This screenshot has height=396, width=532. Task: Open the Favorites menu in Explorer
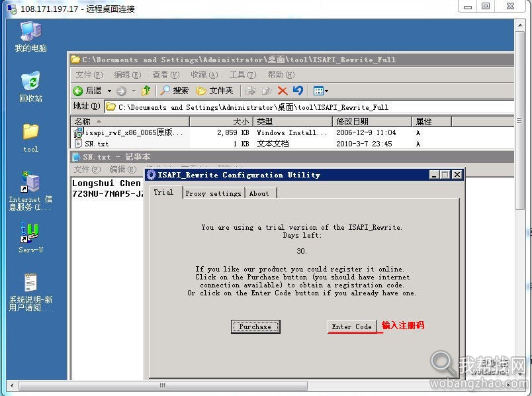point(204,75)
